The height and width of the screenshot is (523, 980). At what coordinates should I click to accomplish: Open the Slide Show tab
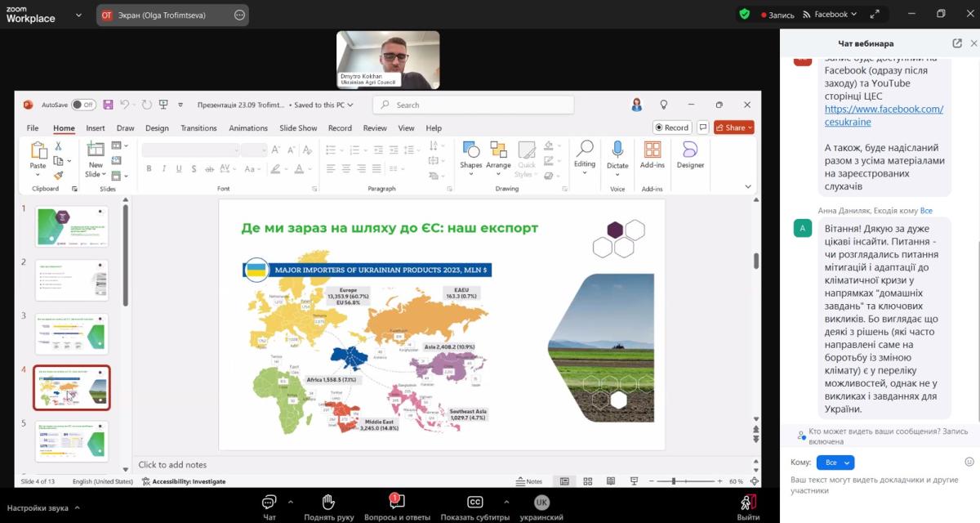(298, 128)
